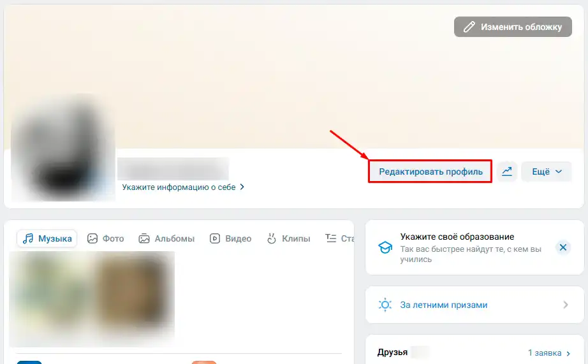Open Укажите своё образование prompt

[x=457, y=237]
